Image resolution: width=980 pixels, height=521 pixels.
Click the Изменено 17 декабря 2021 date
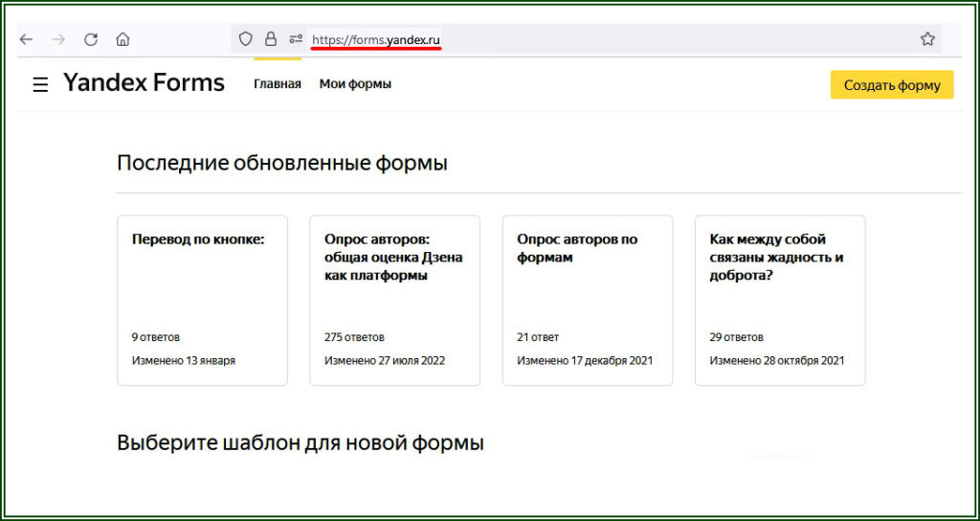click(585, 361)
